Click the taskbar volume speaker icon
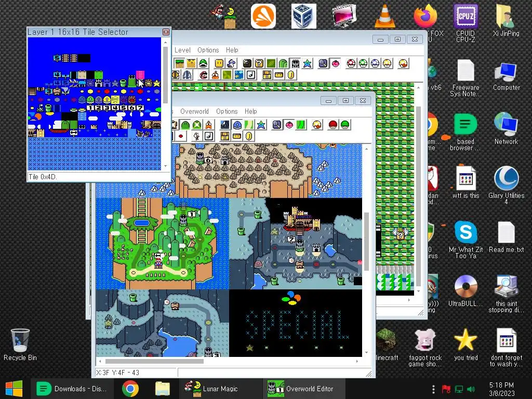The height and width of the screenshot is (399, 532). [471, 389]
